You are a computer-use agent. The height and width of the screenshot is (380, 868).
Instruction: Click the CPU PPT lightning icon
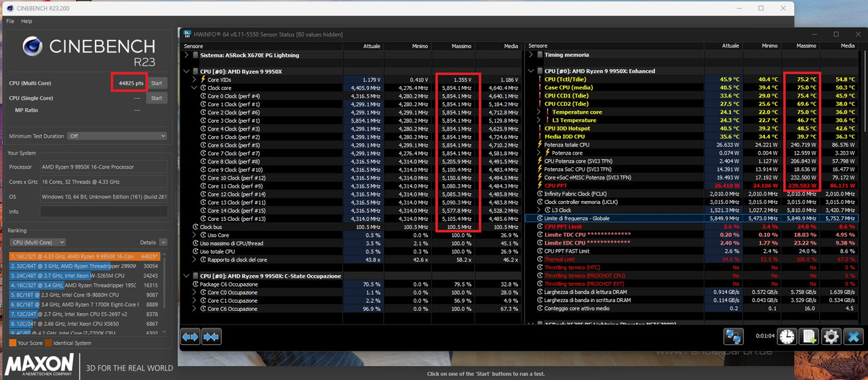click(540, 186)
